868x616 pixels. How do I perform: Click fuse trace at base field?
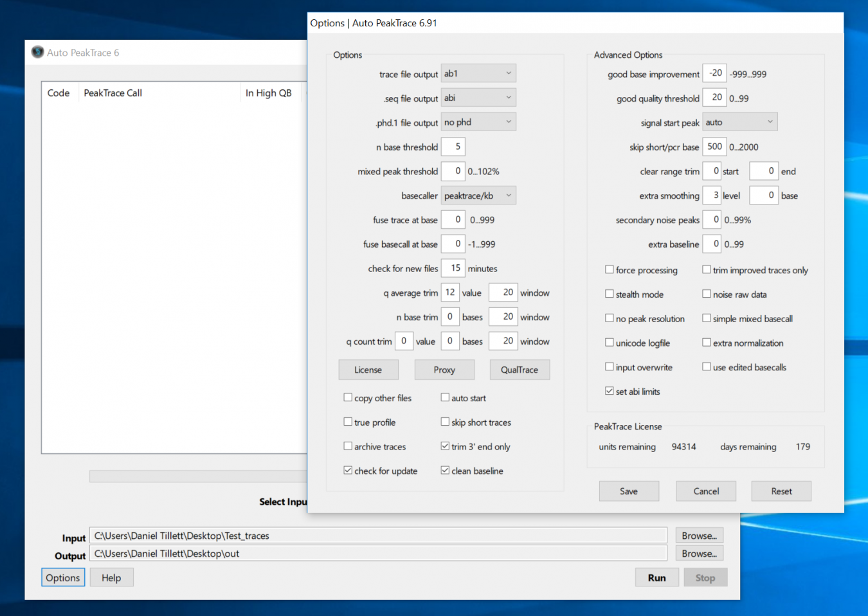pyautogui.click(x=453, y=220)
